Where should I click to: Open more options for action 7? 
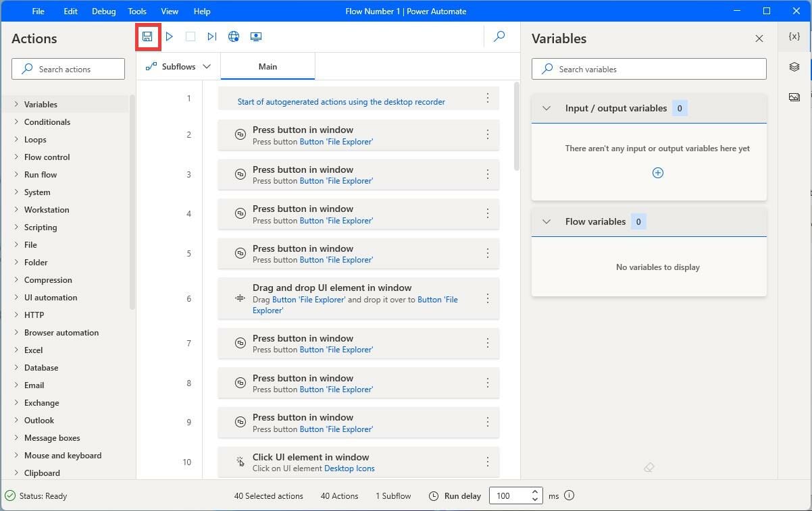coord(488,343)
